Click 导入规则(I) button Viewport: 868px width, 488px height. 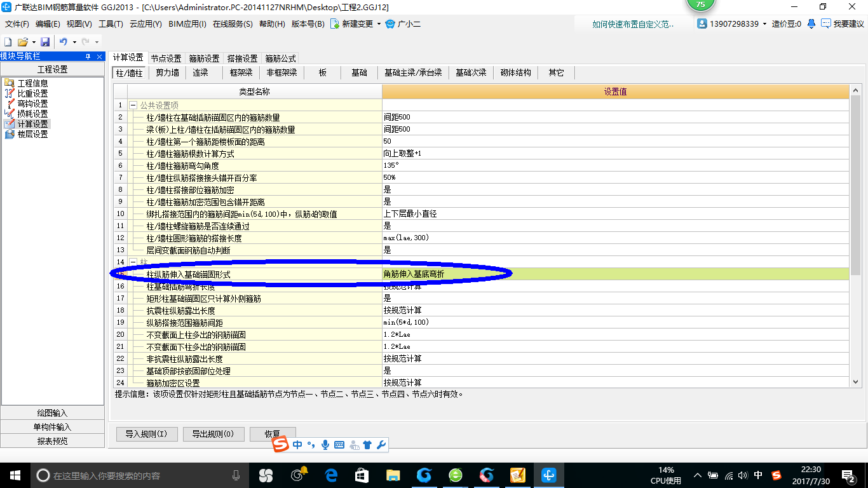coord(146,434)
